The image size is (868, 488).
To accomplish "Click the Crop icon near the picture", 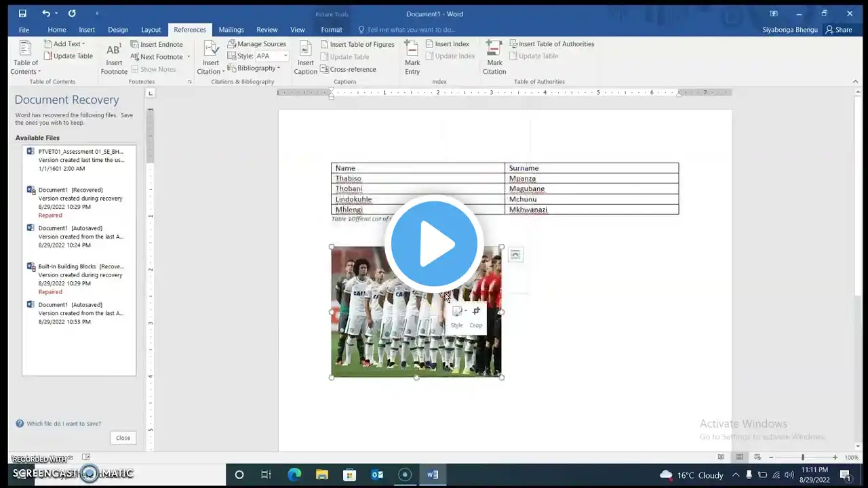I will click(x=476, y=312).
